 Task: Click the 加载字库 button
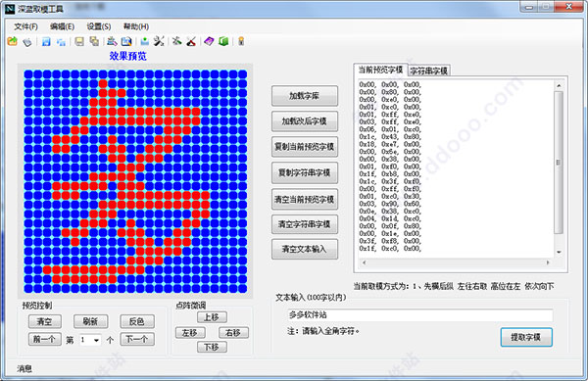coord(305,96)
